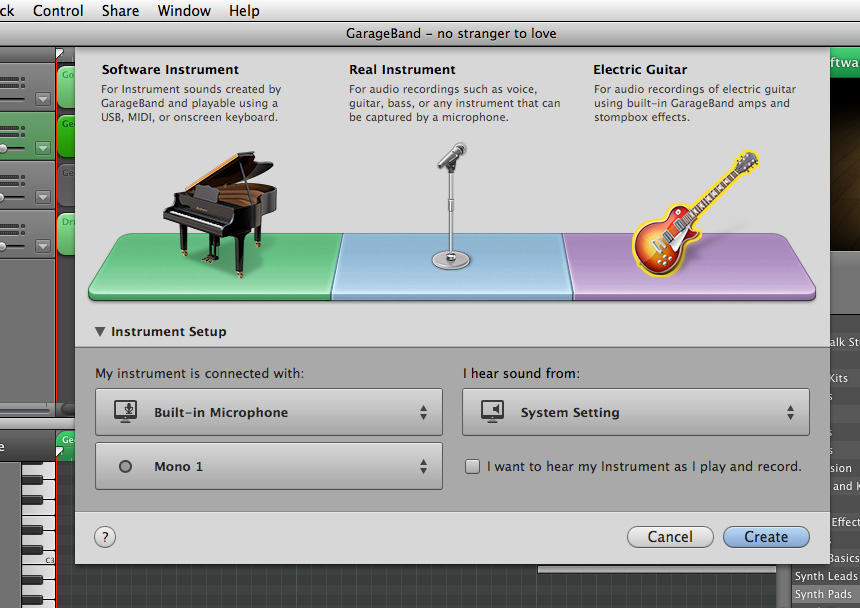Image resolution: width=860 pixels, height=608 pixels.
Task: Open the Mono 1 input channel dropdown
Action: 268,466
